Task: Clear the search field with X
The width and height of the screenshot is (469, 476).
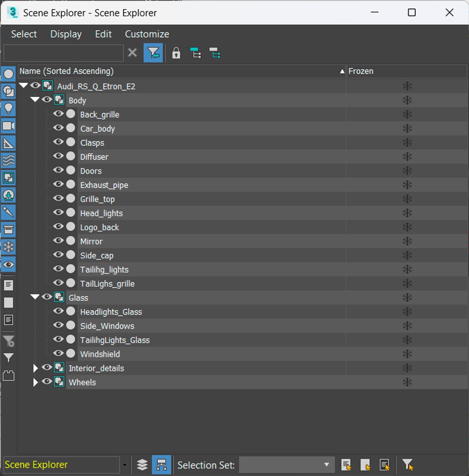Action: tap(132, 53)
